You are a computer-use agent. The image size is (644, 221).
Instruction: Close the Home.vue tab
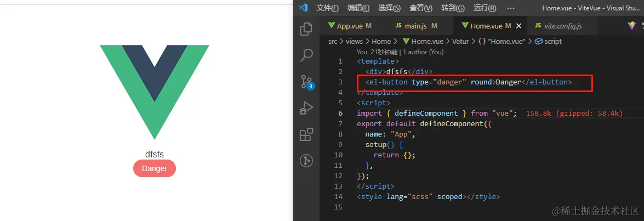(x=518, y=26)
